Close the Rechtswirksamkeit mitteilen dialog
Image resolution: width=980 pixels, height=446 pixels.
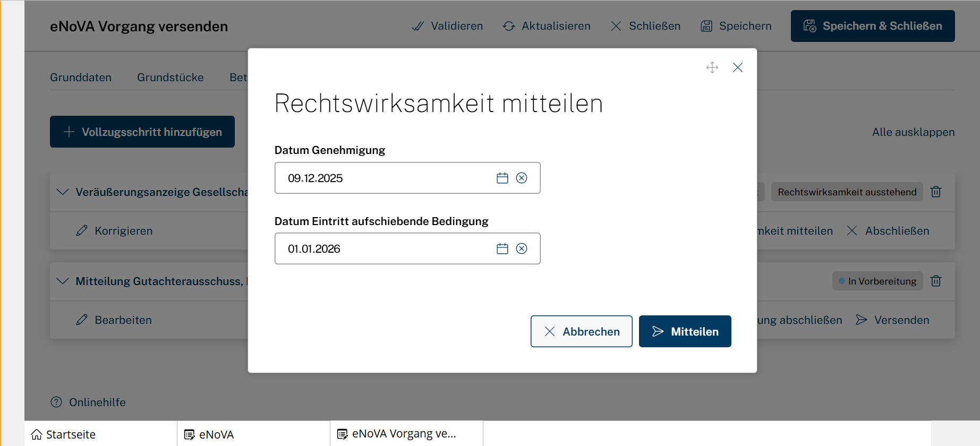click(737, 67)
